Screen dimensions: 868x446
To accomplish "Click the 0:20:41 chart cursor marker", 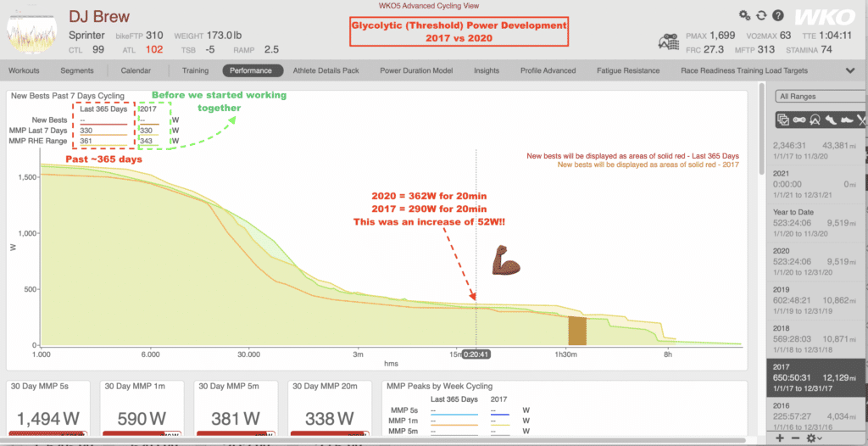I will coord(476,354).
